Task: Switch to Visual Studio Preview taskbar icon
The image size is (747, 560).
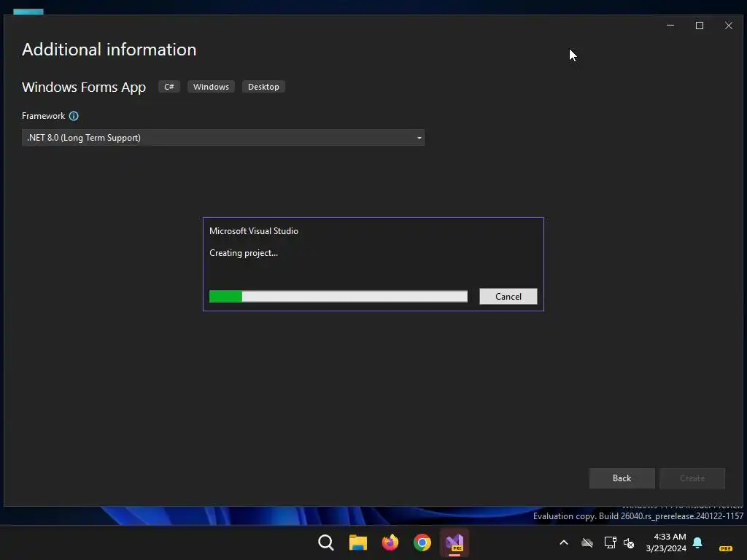Action: pos(454,542)
